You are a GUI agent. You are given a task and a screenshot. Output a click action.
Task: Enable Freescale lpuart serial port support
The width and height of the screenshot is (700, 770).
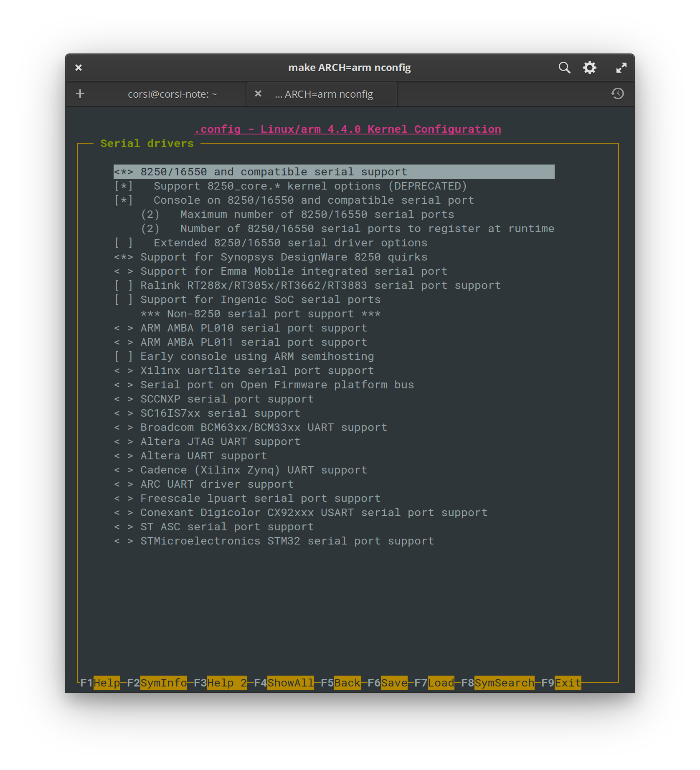pos(124,499)
